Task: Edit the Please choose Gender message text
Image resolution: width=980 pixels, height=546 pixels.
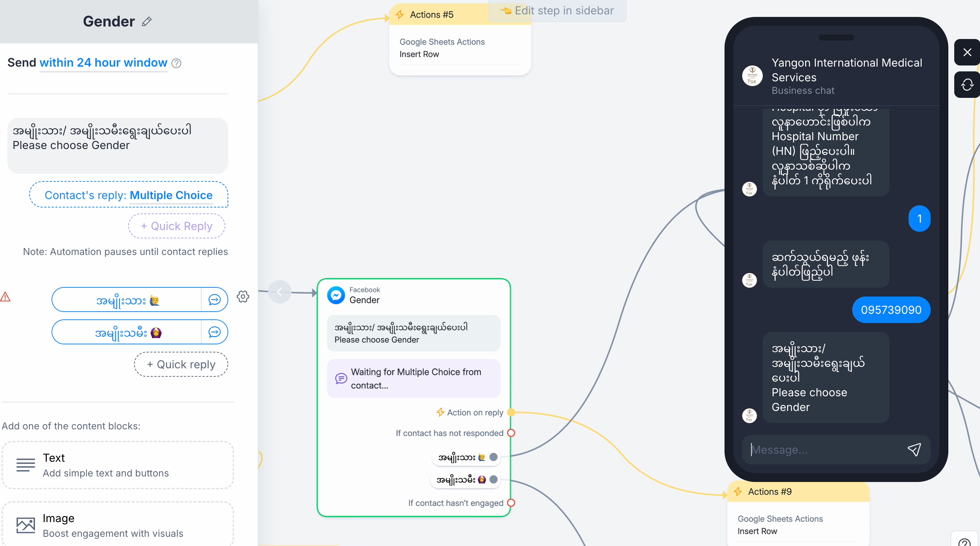Action: pyautogui.click(x=117, y=145)
